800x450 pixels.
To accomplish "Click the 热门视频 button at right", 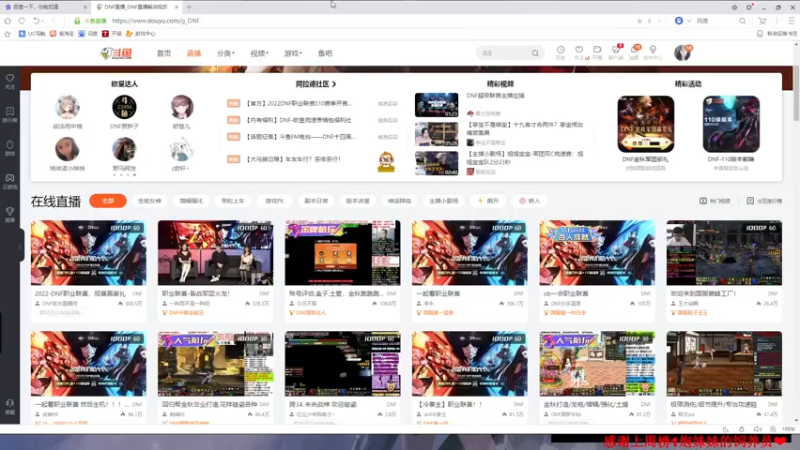I will (x=714, y=201).
